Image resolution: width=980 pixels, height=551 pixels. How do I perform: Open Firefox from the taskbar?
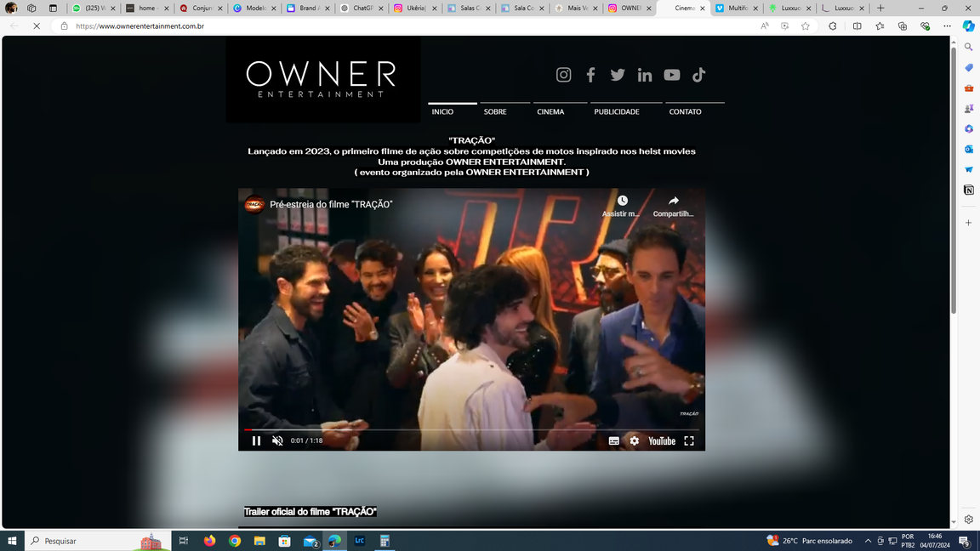click(209, 541)
